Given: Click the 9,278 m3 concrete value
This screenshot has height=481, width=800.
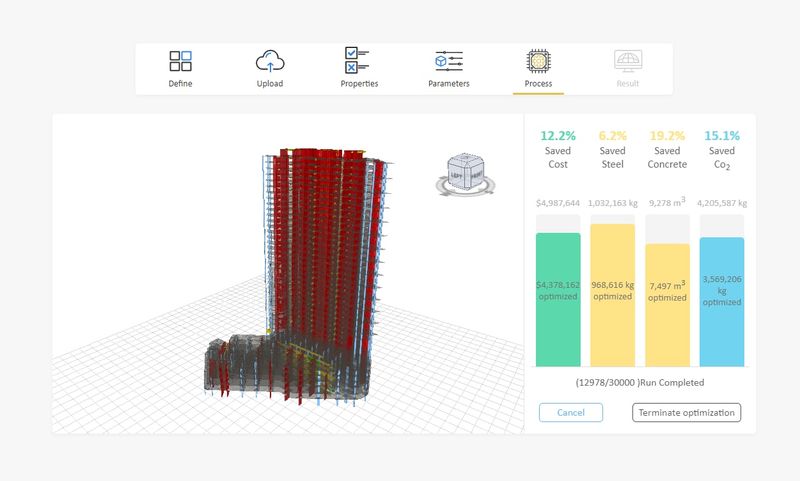Looking at the screenshot, I should coord(667,202).
